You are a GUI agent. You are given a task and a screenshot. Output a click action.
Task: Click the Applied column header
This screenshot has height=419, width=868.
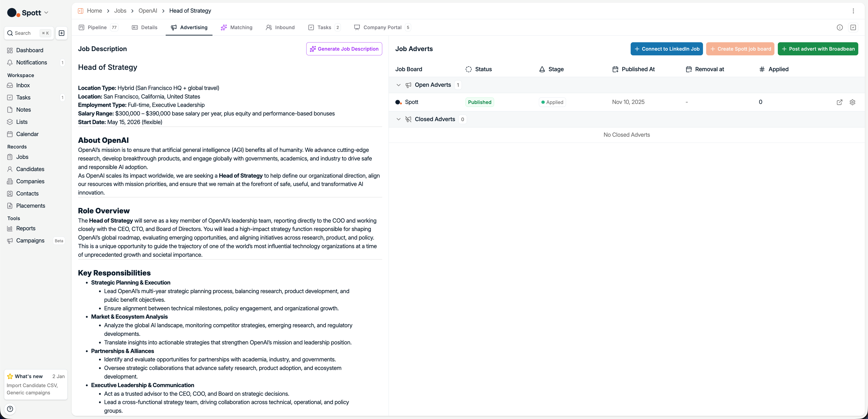point(774,69)
